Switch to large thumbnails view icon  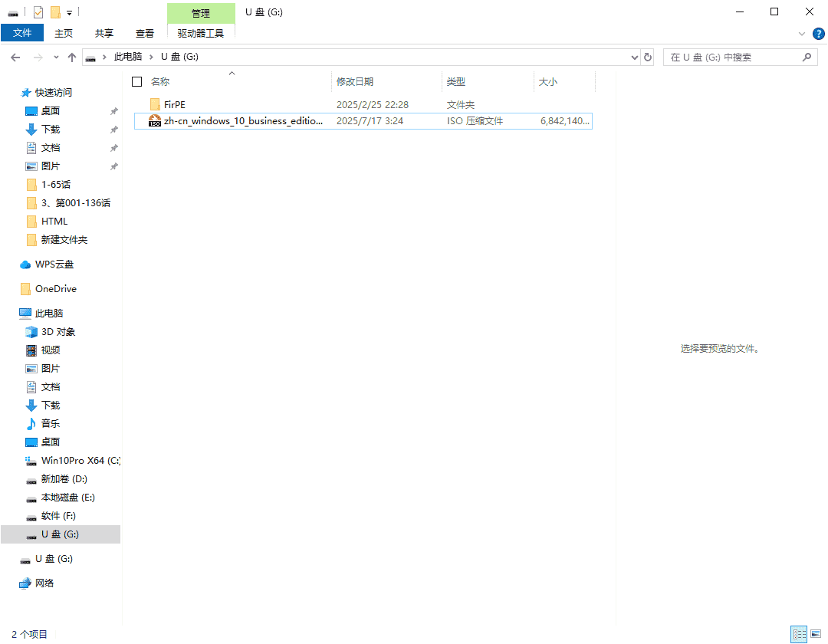[x=816, y=634]
